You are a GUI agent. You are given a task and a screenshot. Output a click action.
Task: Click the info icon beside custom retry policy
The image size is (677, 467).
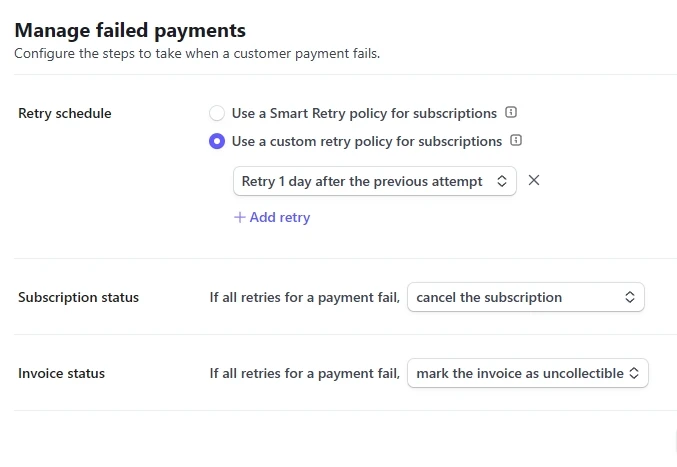516,141
